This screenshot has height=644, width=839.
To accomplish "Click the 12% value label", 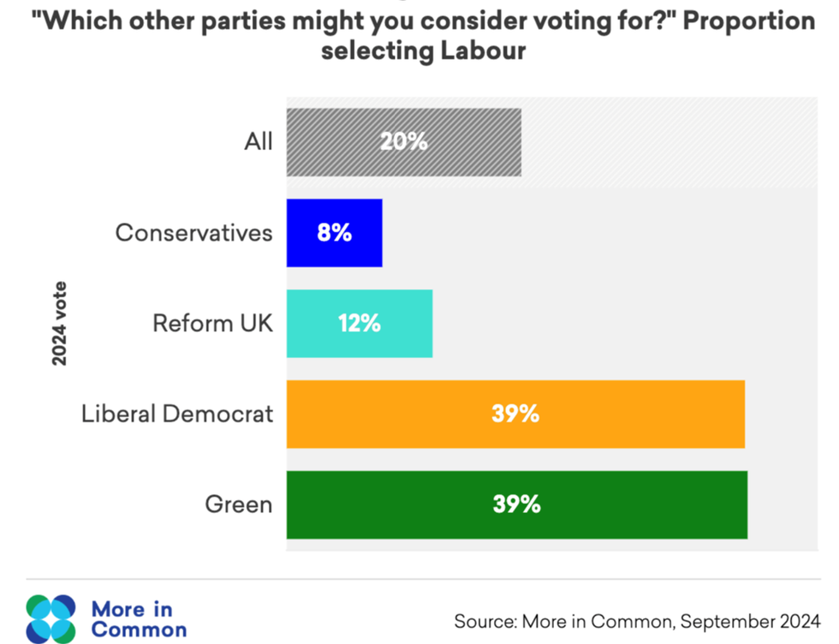I will pyautogui.click(x=359, y=323).
